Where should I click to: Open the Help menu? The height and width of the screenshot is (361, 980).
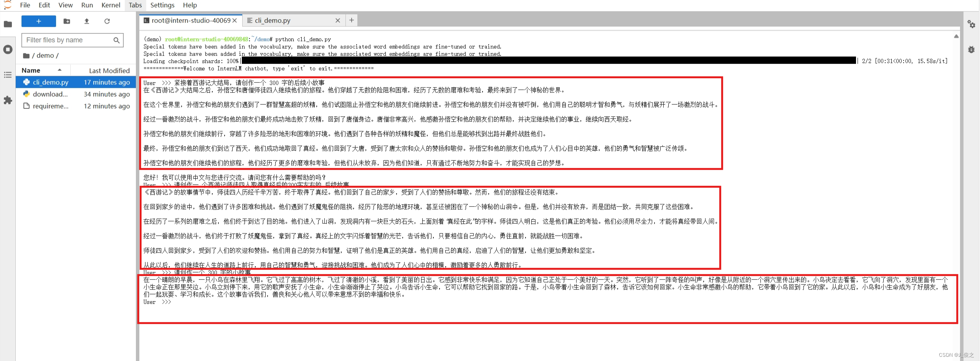coord(190,5)
